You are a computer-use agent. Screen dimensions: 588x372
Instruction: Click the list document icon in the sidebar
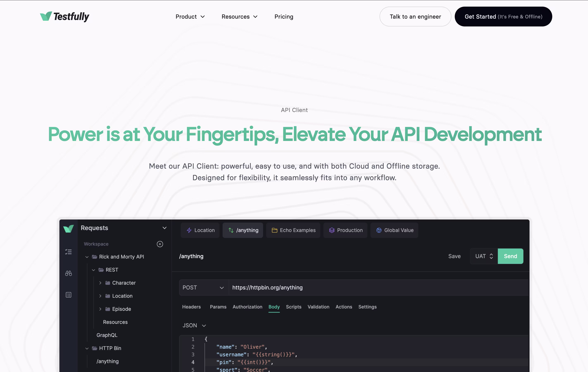[68, 295]
